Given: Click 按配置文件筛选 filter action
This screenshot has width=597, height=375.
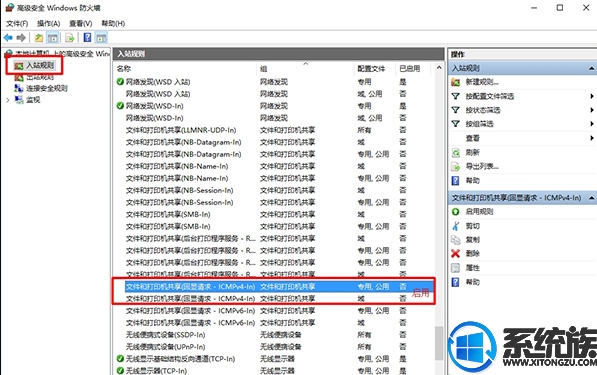Looking at the screenshot, I should point(490,96).
